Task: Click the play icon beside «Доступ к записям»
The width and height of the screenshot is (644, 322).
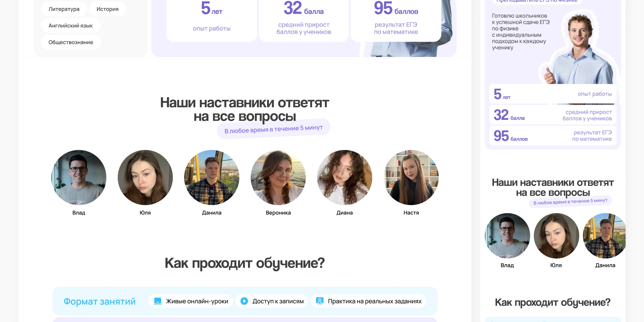Action: point(244,301)
